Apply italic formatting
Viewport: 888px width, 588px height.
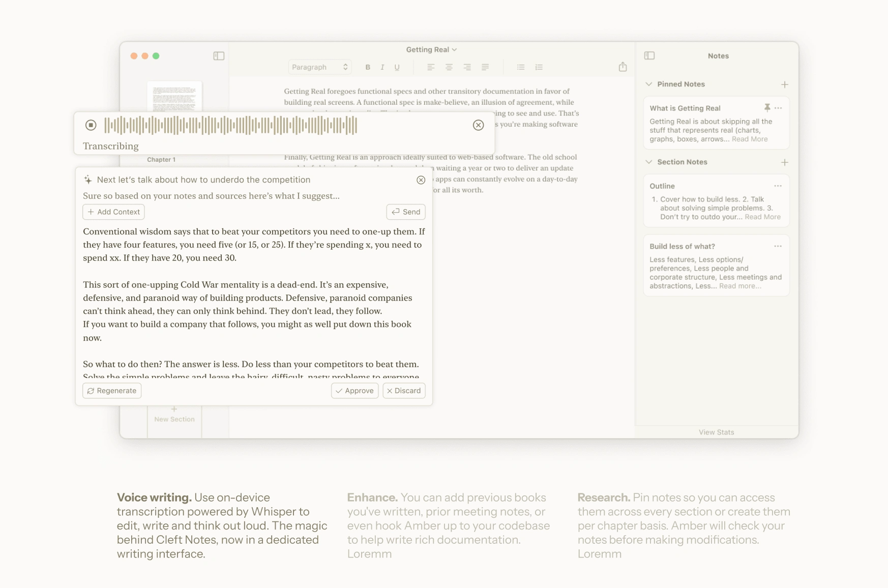(382, 67)
